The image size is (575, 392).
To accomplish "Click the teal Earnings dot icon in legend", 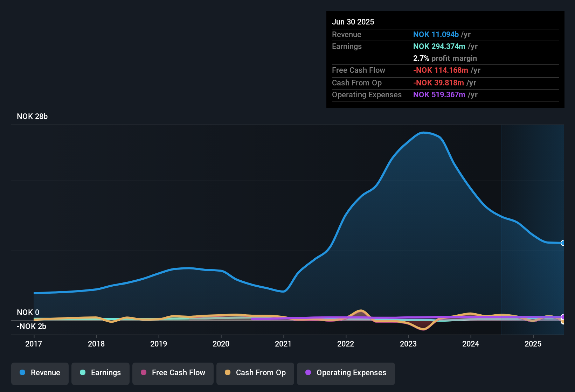I will click(83, 373).
